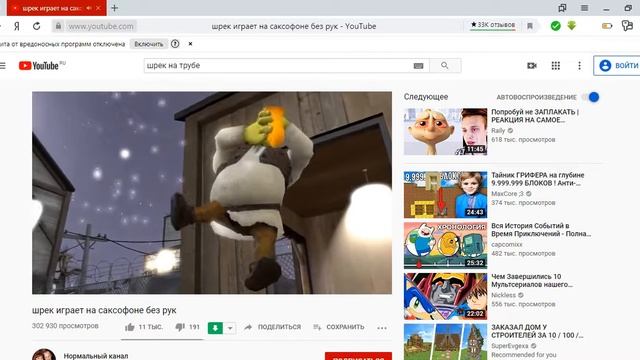The height and width of the screenshot is (360, 640).
Task: Close the шрек играет tab
Action: point(98,8)
